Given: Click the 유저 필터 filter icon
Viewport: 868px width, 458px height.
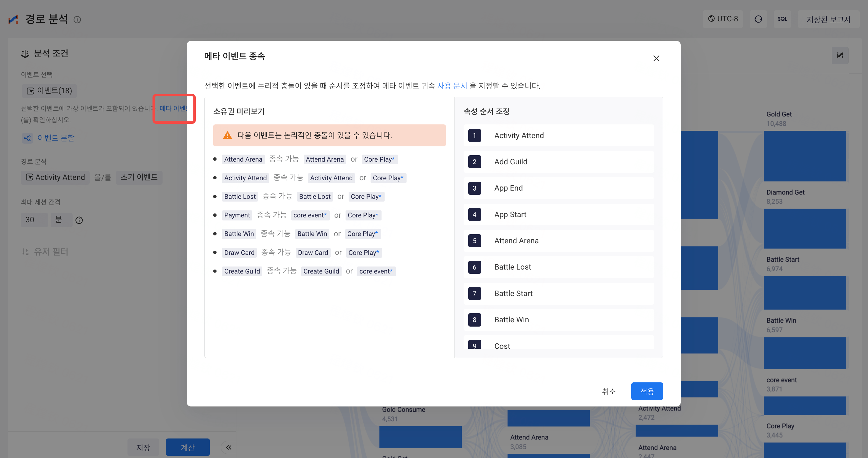Looking at the screenshot, I should [x=25, y=252].
